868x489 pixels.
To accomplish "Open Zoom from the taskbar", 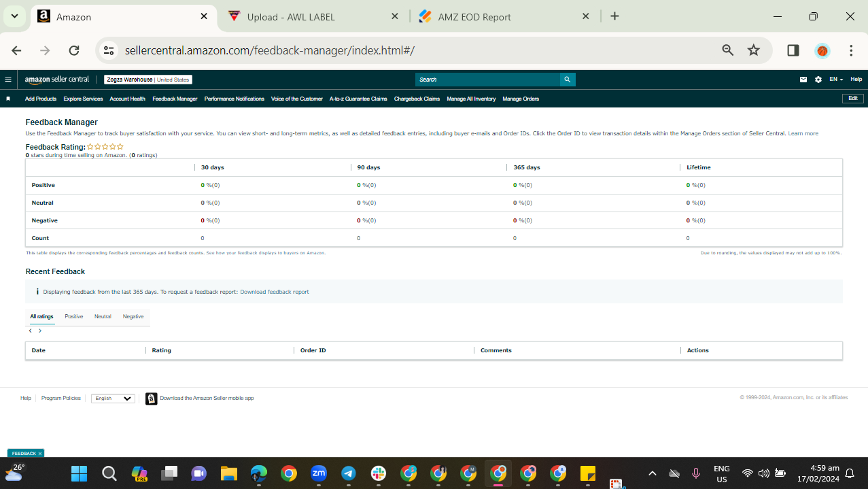I will pyautogui.click(x=319, y=473).
